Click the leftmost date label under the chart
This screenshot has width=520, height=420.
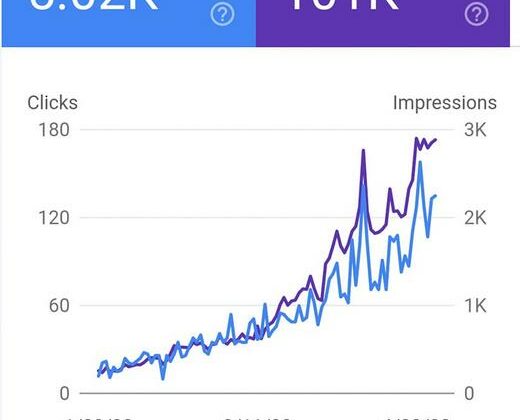(99, 418)
